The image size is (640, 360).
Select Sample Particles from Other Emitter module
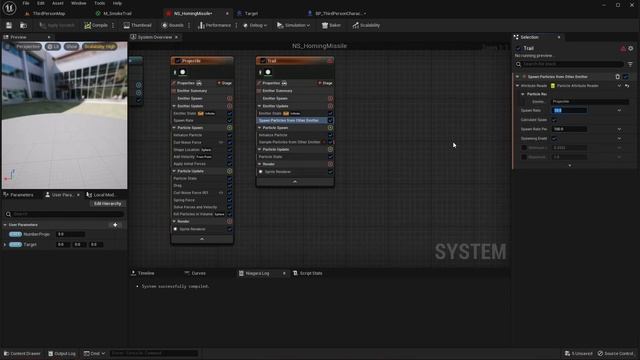coord(289,142)
